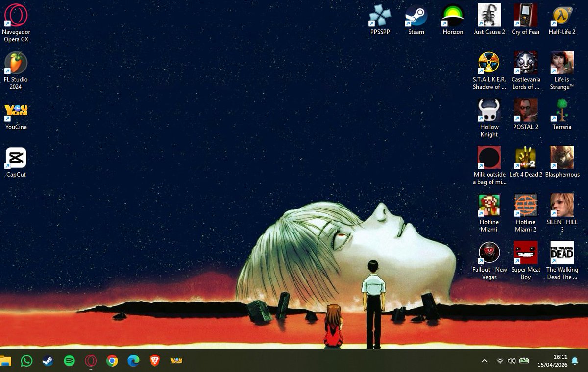
Task: Click the Super Meat Boy shortcut
Action: tap(525, 260)
